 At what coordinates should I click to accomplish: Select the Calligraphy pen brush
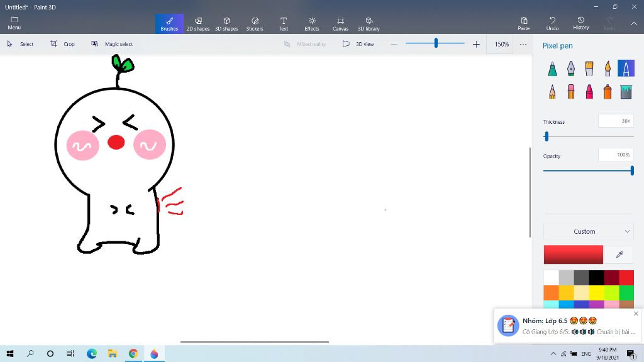(x=571, y=69)
